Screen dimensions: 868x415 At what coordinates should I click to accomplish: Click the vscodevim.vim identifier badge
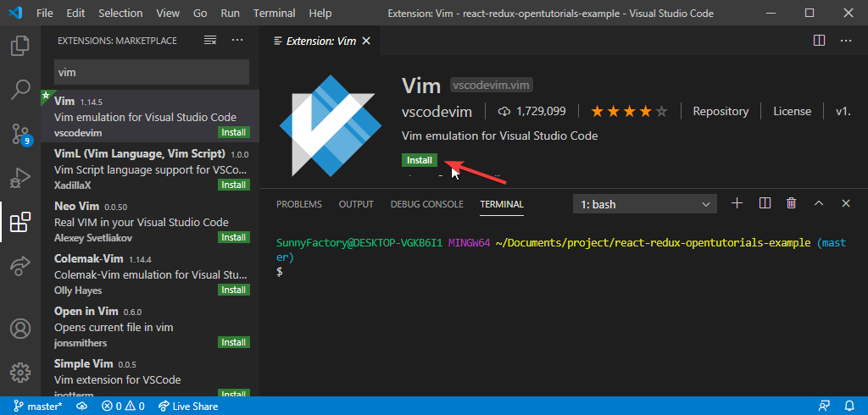(492, 86)
